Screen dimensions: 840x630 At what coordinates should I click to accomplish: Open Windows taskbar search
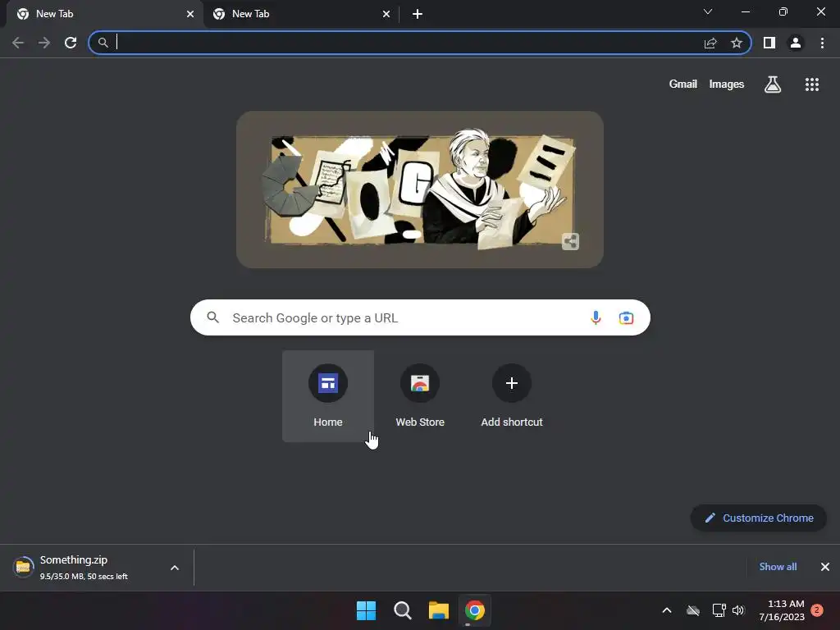(402, 610)
